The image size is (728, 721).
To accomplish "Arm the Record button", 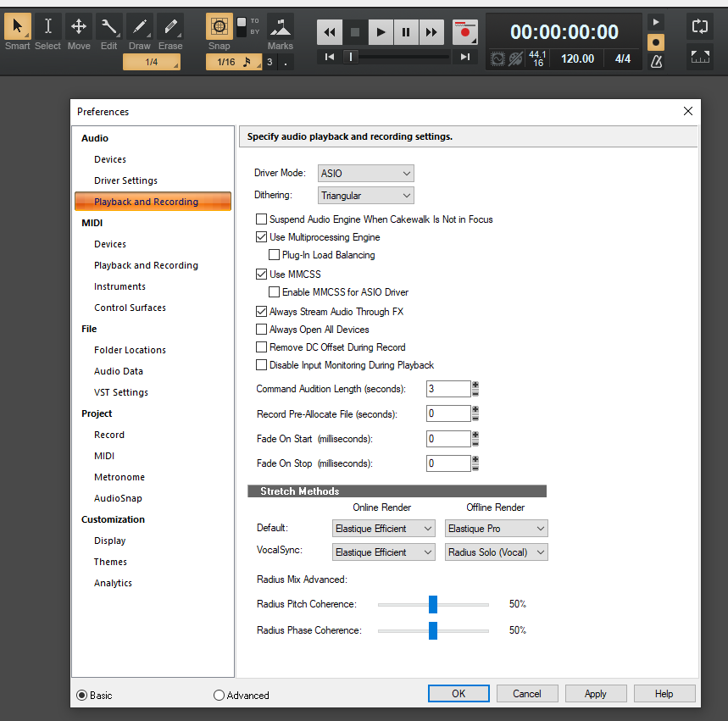I will [464, 32].
